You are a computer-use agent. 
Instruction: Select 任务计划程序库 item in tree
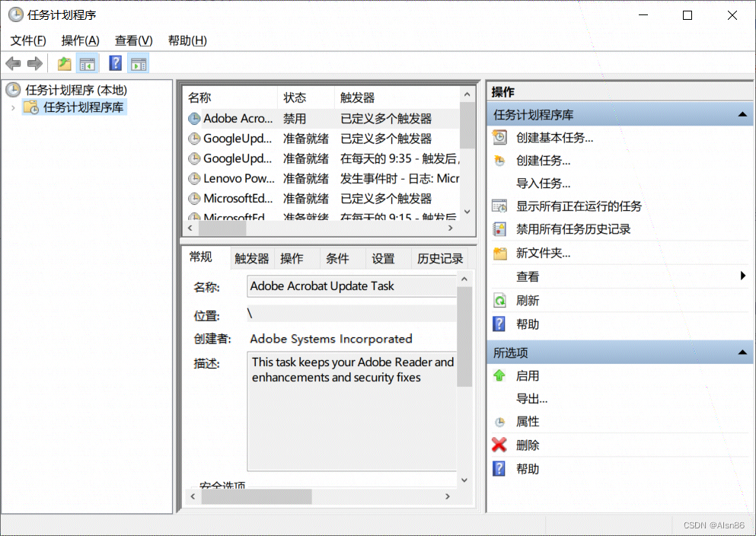tap(75, 107)
